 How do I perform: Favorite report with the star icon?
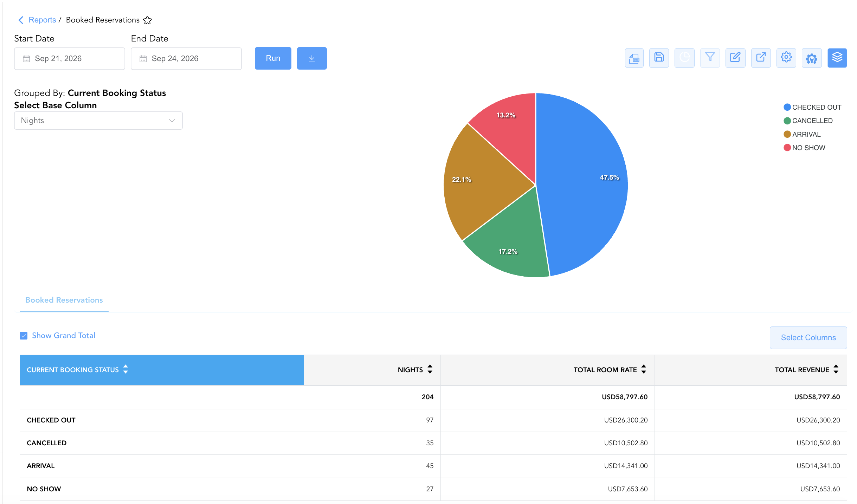tap(148, 20)
